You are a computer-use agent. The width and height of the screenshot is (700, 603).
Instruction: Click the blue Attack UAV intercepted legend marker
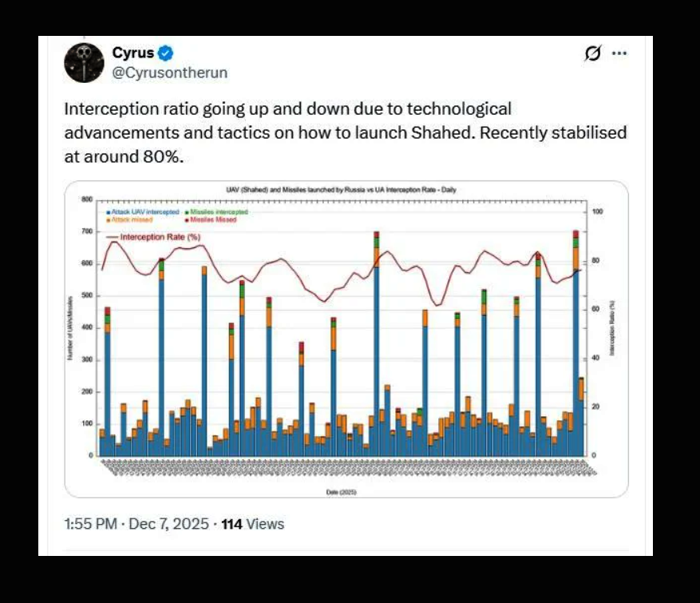(x=108, y=212)
